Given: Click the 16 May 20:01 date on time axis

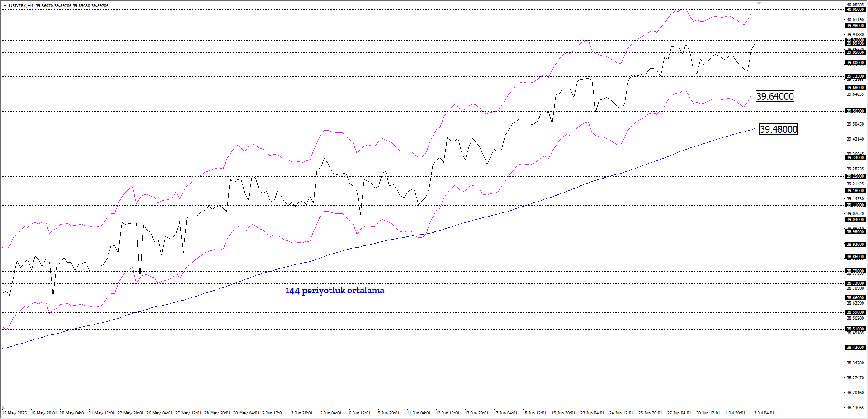Looking at the screenshot, I should [44, 413].
